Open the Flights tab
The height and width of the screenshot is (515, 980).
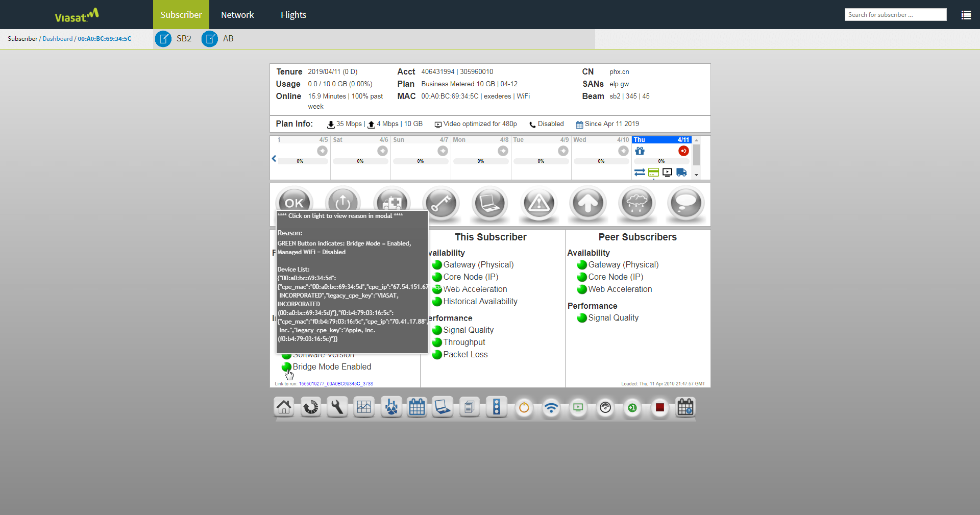[293, 14]
